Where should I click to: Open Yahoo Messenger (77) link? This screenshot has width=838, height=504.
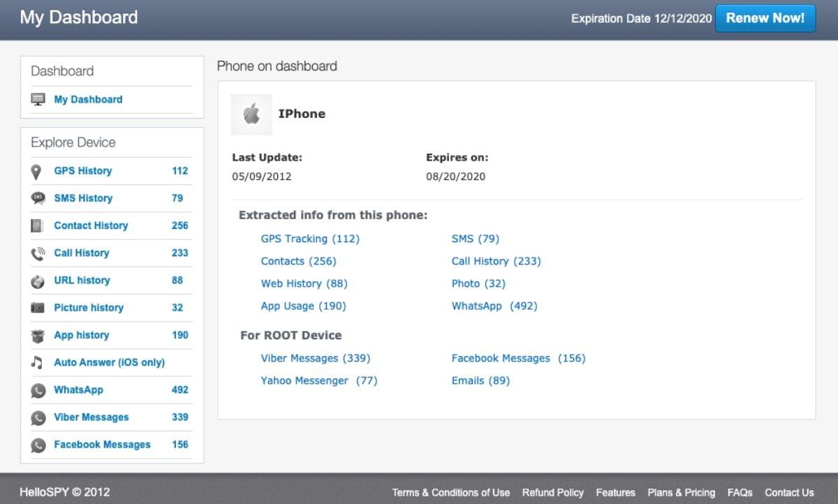319,380
